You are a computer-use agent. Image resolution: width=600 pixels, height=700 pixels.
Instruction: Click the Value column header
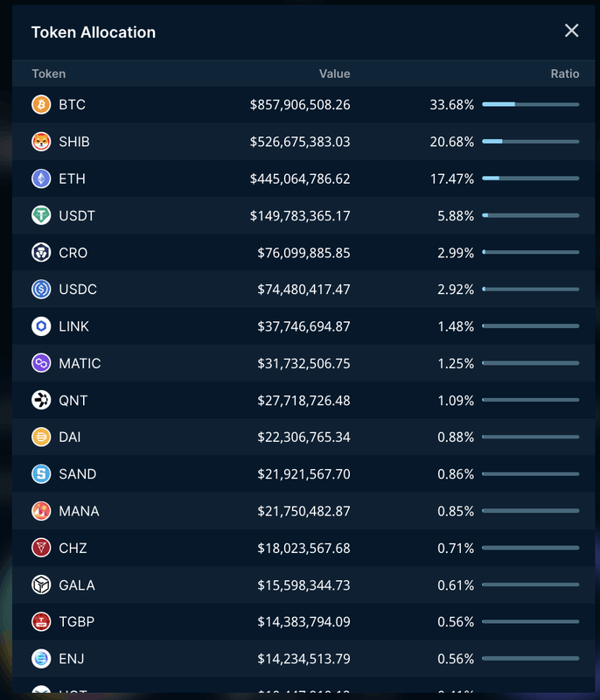[334, 73]
